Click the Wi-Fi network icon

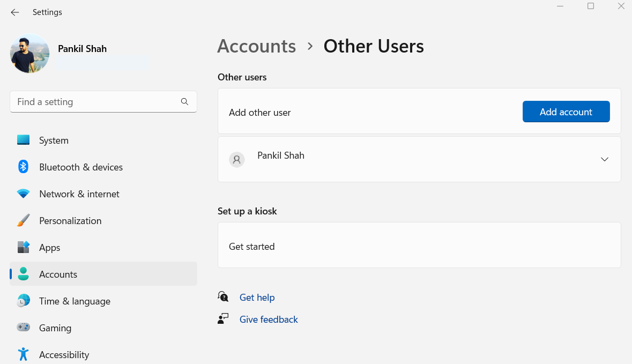click(x=24, y=194)
